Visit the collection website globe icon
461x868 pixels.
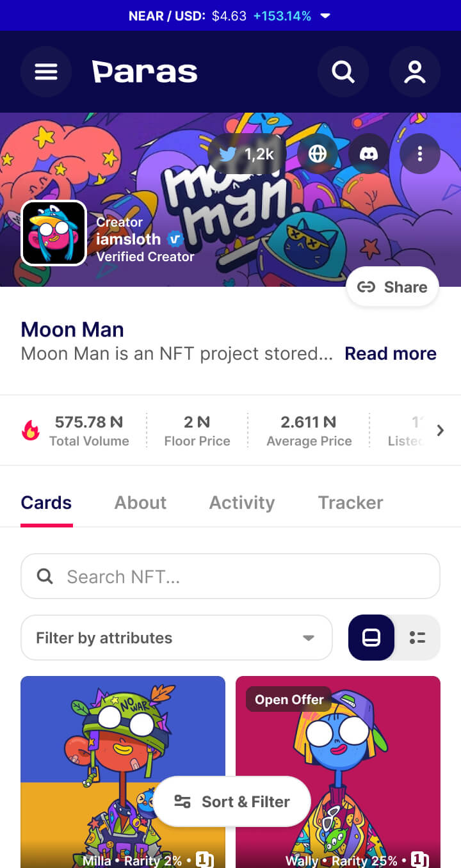coord(318,154)
